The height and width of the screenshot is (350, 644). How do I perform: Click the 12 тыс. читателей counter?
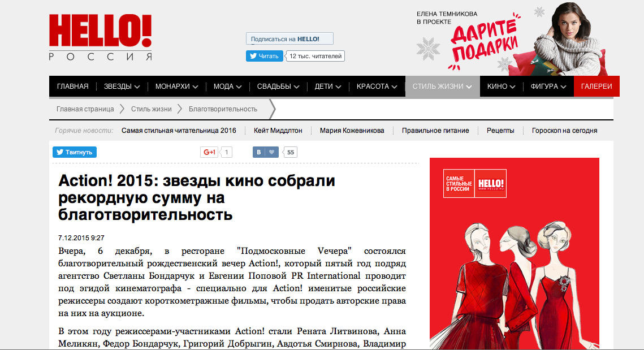pyautogui.click(x=315, y=56)
